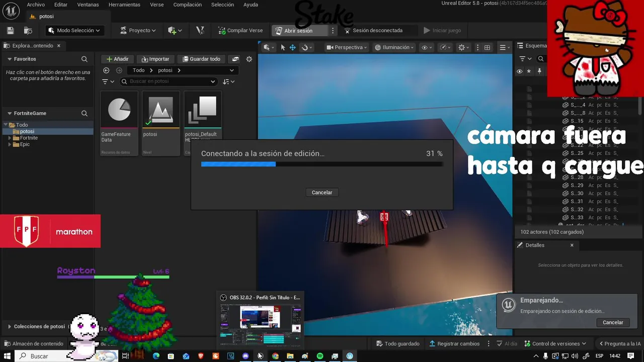The image size is (644, 362).
Task: Click the dock-in-layout icon next to Guardar todo
Action: coord(235,59)
